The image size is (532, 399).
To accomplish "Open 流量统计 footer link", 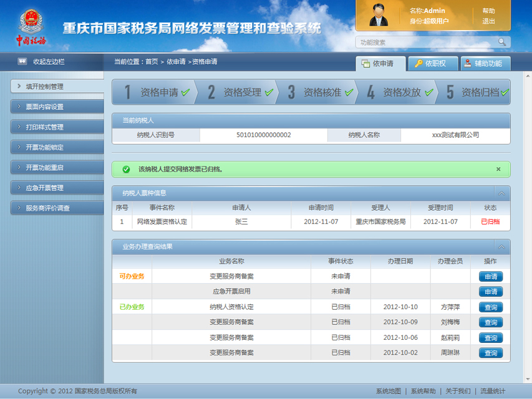I will [x=493, y=391].
